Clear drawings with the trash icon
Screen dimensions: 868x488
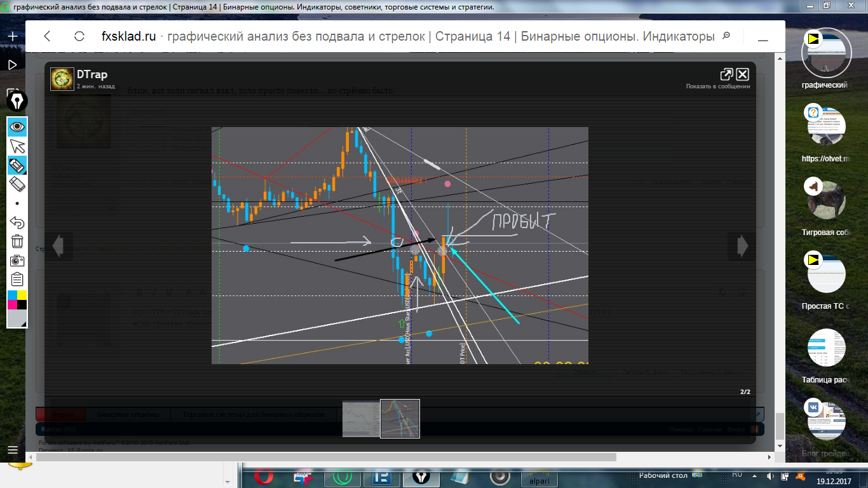(x=17, y=241)
